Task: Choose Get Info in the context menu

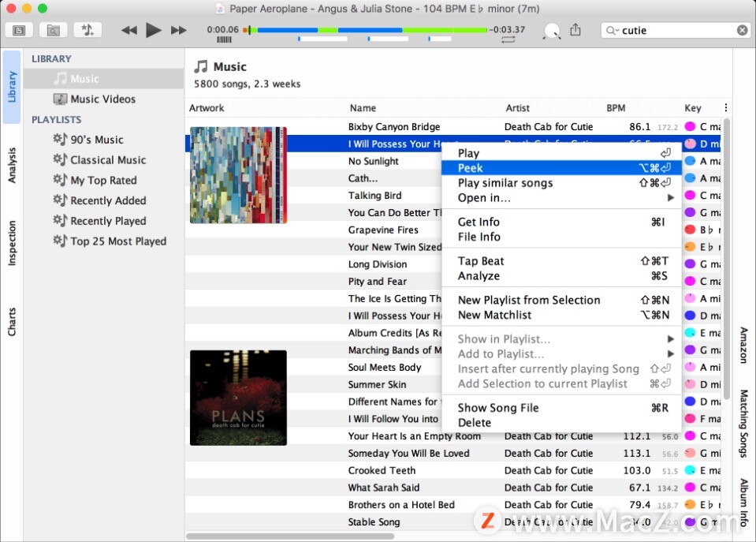Action: (x=561, y=222)
